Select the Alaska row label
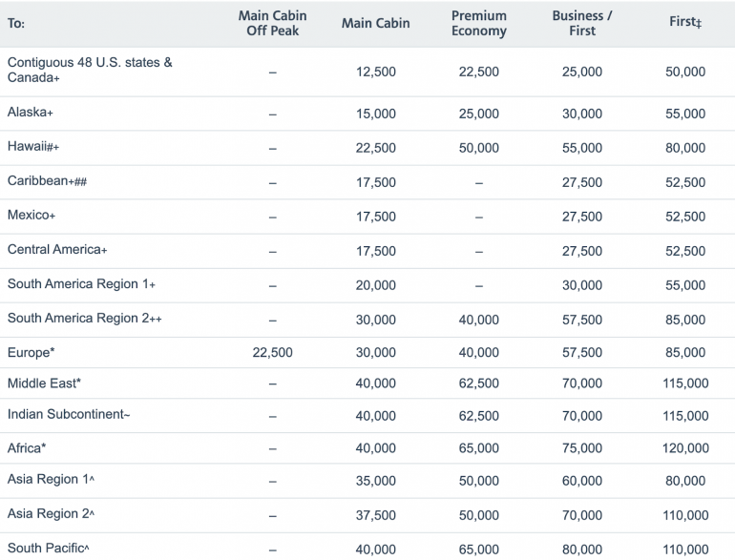Image resolution: width=735 pixels, height=560 pixels. (31, 113)
